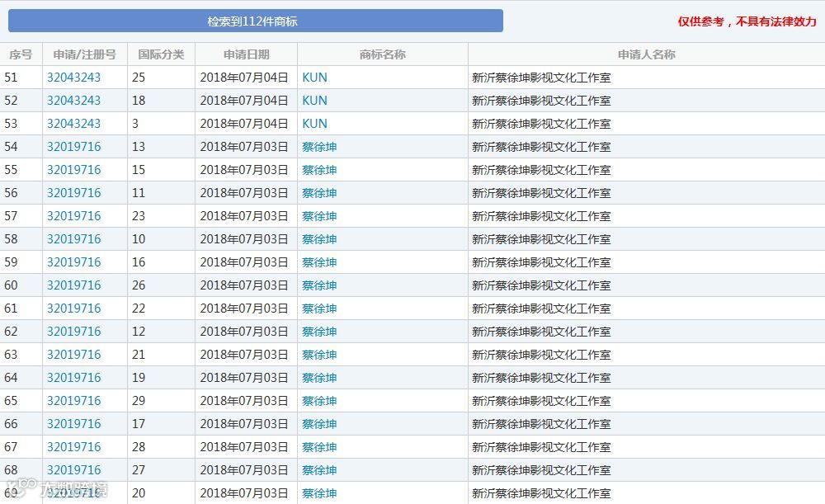Open registration number 32043243 in row 52

point(73,101)
